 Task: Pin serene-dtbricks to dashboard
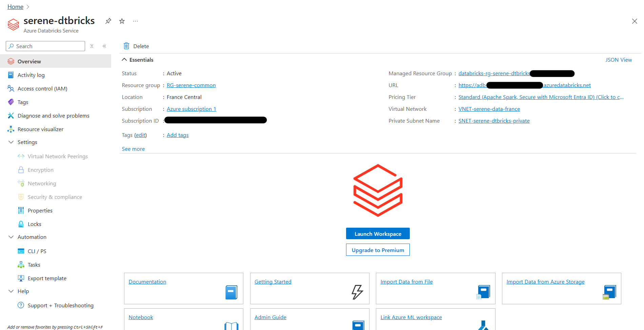tap(108, 21)
